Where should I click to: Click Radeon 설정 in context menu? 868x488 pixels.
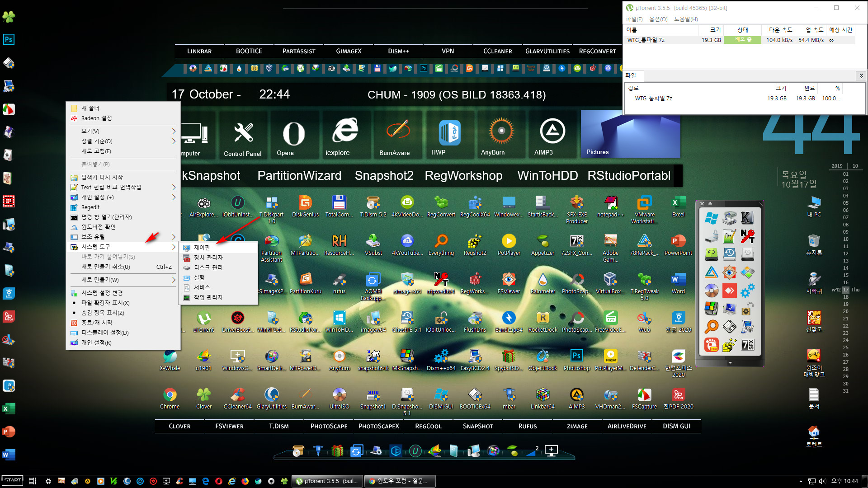pyautogui.click(x=123, y=118)
